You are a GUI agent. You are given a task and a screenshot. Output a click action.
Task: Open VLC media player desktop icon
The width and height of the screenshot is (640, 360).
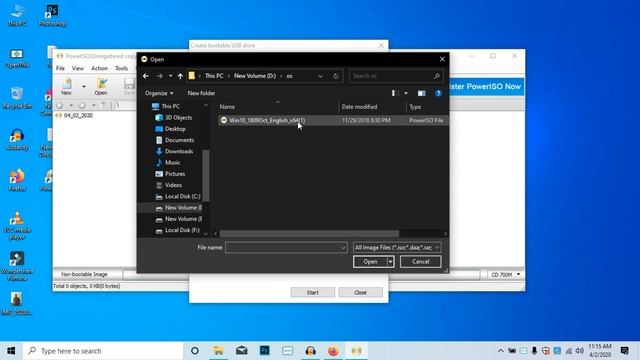coord(17,226)
